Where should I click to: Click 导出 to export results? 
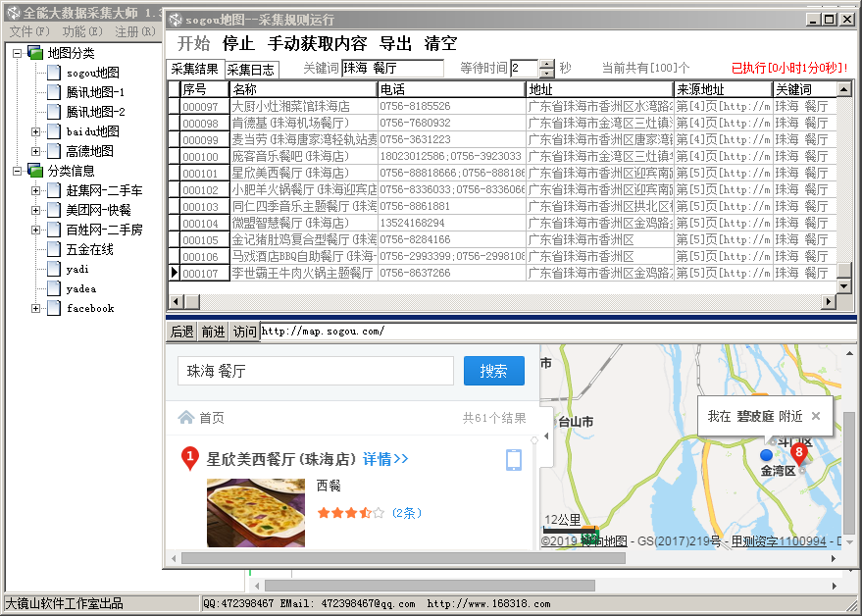pos(396,43)
